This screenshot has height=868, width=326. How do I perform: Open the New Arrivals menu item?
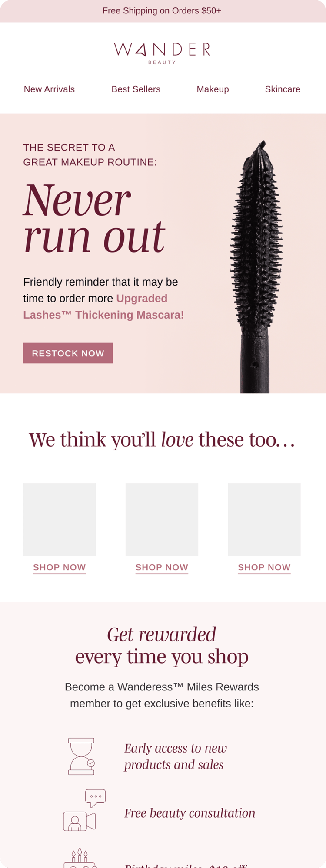click(x=49, y=89)
